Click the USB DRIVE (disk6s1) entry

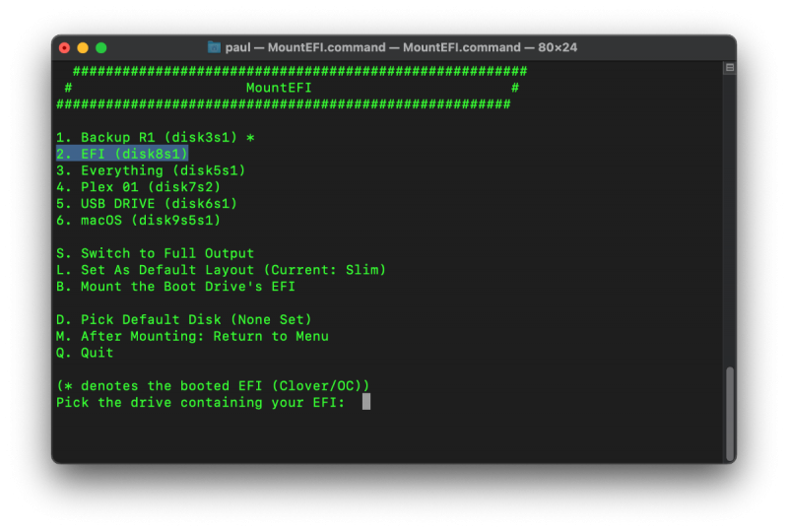click(146, 204)
